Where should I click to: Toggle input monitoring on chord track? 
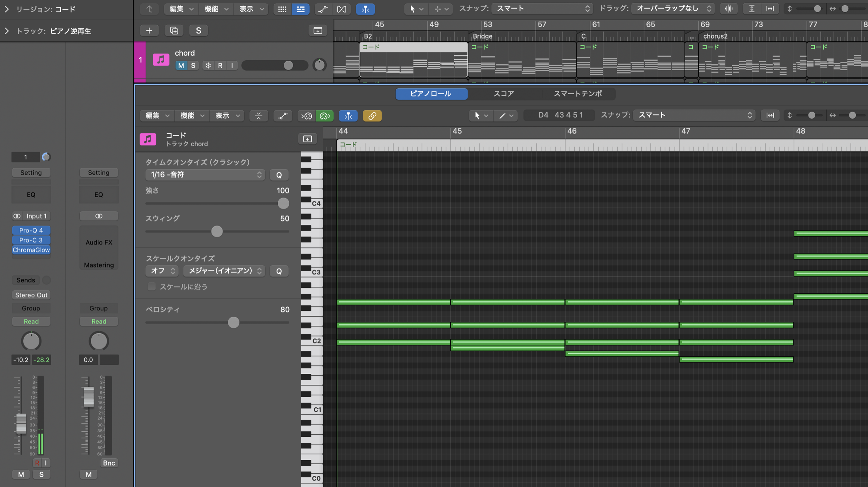tap(232, 65)
